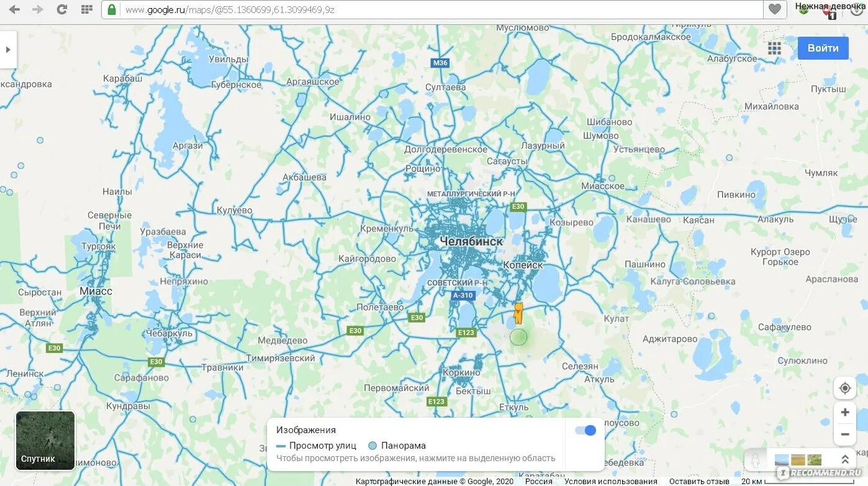Click Картографические данные © Google copyright
The width and height of the screenshot is (868, 486).
435,481
